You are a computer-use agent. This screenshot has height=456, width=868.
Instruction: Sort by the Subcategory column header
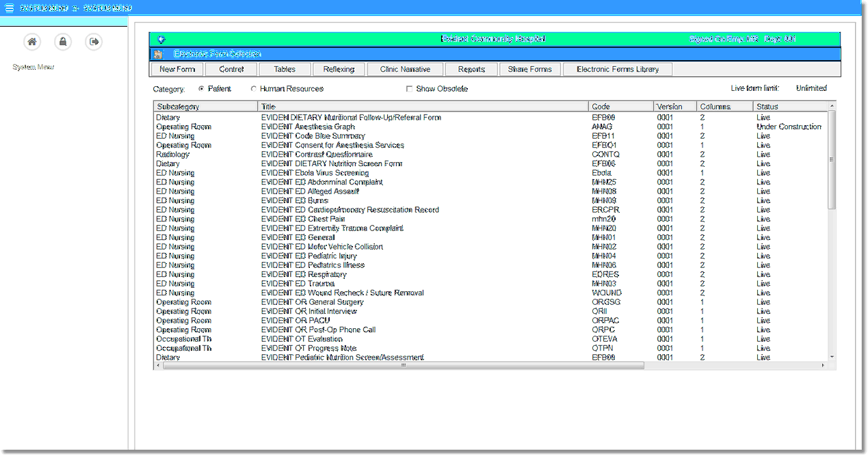[x=206, y=107]
